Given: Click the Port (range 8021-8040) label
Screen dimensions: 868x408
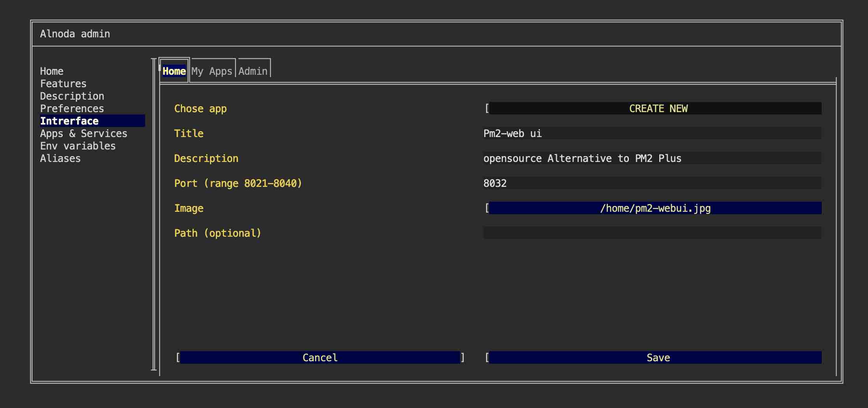Looking at the screenshot, I should coord(238,183).
